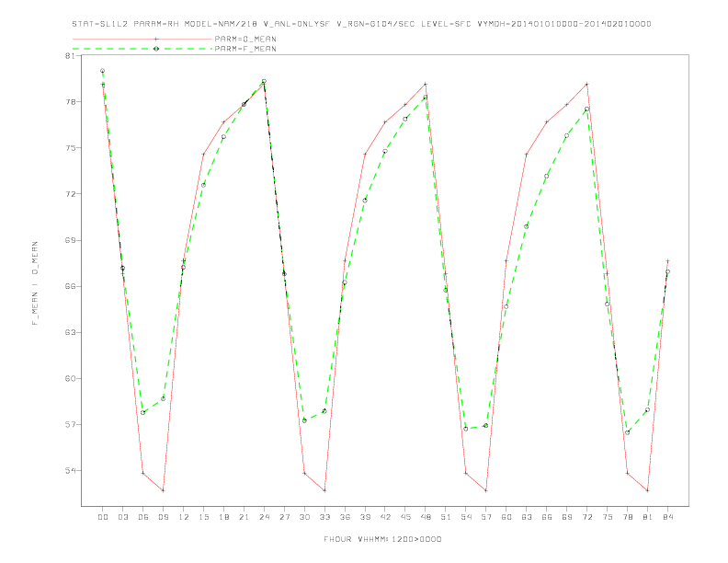Click x-axis tick label 39
The width and height of the screenshot is (728, 563).
(x=365, y=517)
